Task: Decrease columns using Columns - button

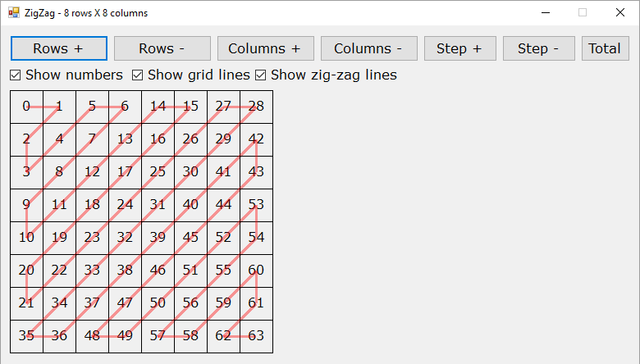Action: (369, 48)
